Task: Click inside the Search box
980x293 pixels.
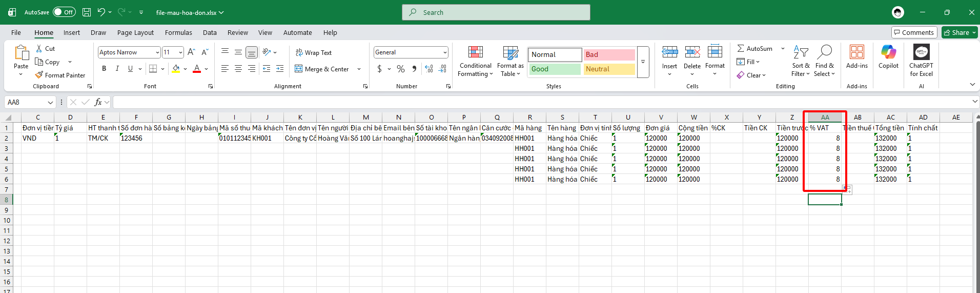Action: [x=496, y=12]
